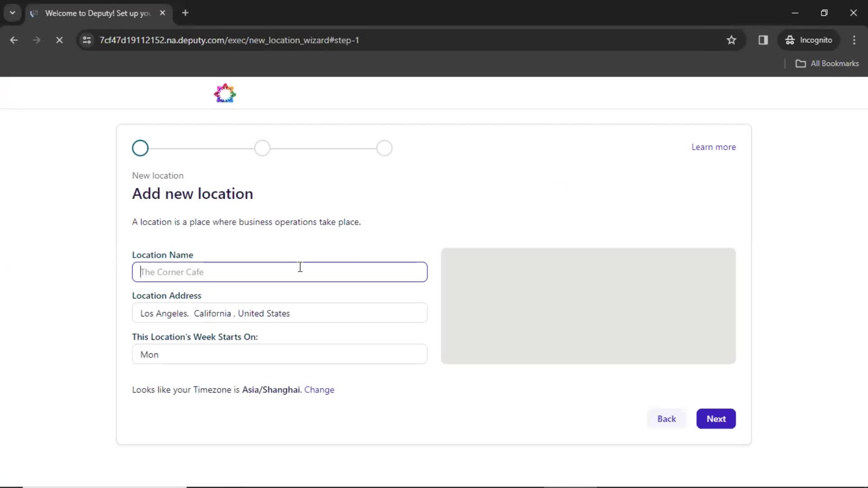Expand the Week Starts On dropdown
Image resolution: width=868 pixels, height=488 pixels.
point(279,354)
